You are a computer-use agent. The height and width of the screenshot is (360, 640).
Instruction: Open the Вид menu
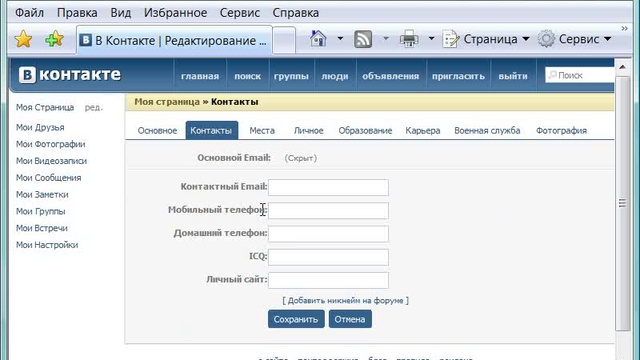pos(121,13)
